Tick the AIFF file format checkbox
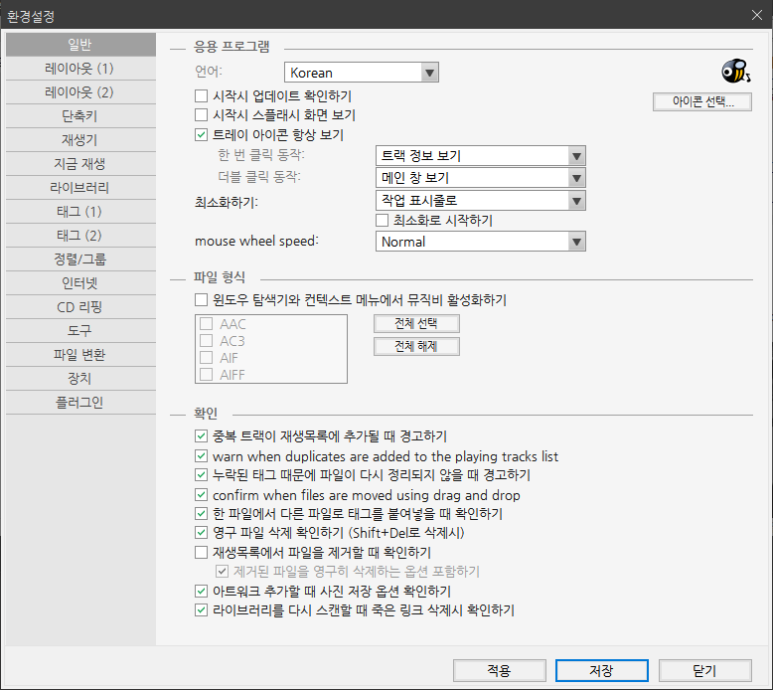Viewport: 773px width, 690px height. coord(207,375)
